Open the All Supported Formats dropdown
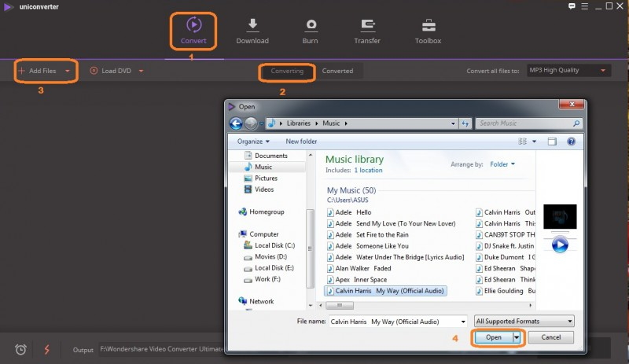Viewport: 629px width, 364px height. pos(524,321)
